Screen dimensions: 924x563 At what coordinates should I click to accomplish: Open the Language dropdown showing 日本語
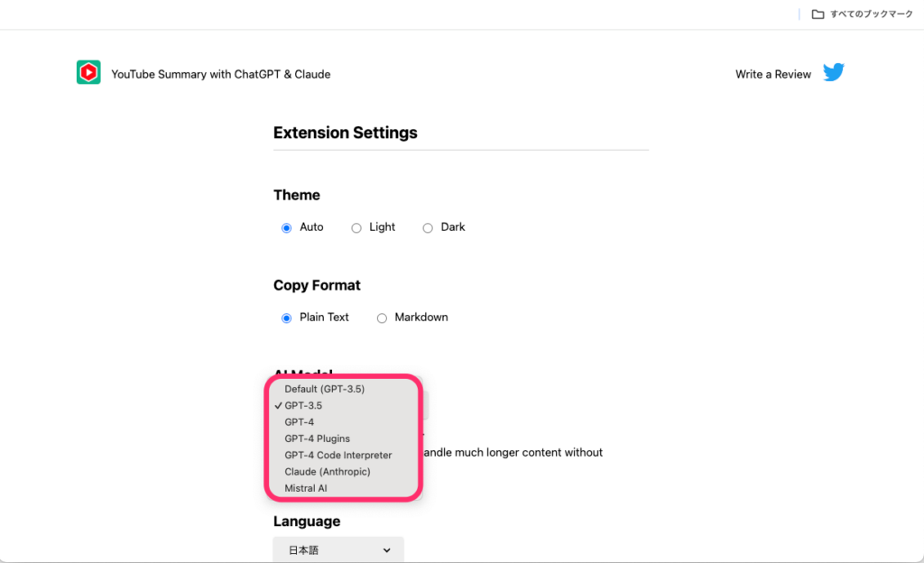click(338, 549)
